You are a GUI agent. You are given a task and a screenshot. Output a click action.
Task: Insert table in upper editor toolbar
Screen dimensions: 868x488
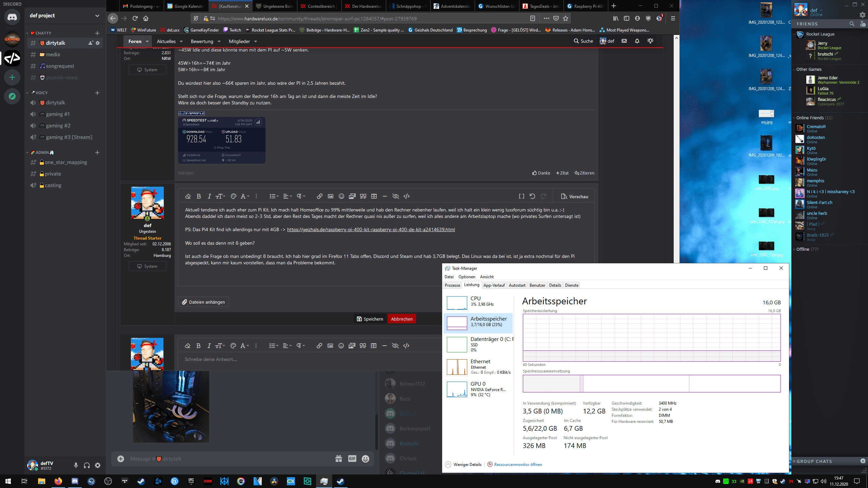(374, 196)
